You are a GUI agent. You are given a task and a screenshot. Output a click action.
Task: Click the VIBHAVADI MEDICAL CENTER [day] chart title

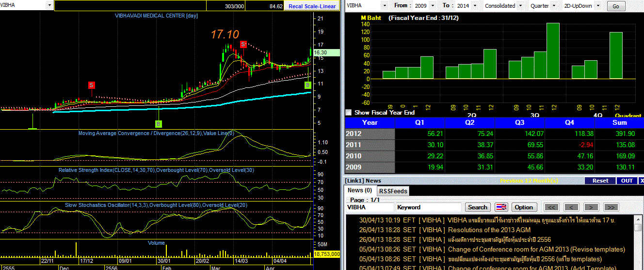tap(156, 16)
